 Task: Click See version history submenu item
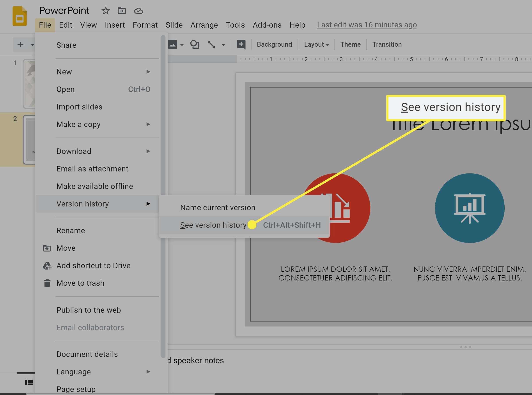pos(244,225)
